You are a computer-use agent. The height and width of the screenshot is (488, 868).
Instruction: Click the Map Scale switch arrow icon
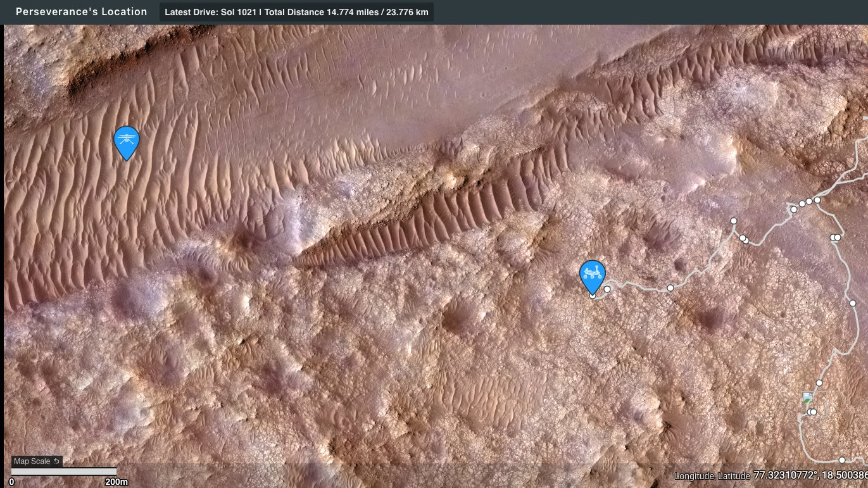point(56,461)
